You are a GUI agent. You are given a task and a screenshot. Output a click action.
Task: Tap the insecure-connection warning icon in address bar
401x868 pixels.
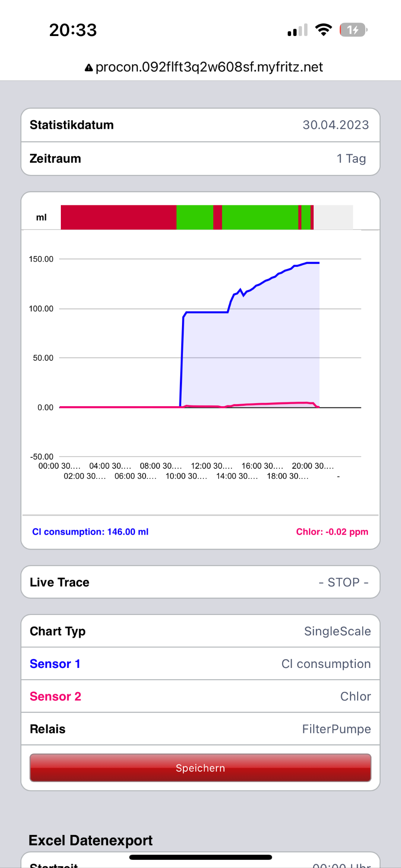click(89, 68)
